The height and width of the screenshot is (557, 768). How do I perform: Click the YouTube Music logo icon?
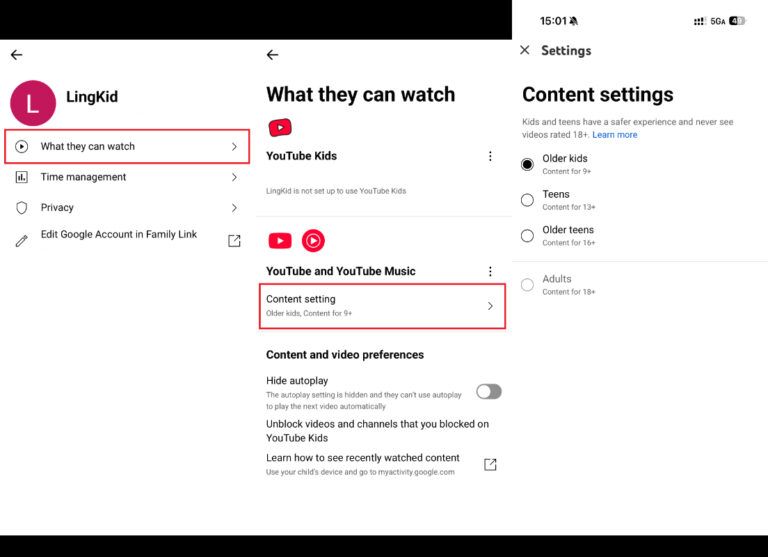(x=313, y=241)
